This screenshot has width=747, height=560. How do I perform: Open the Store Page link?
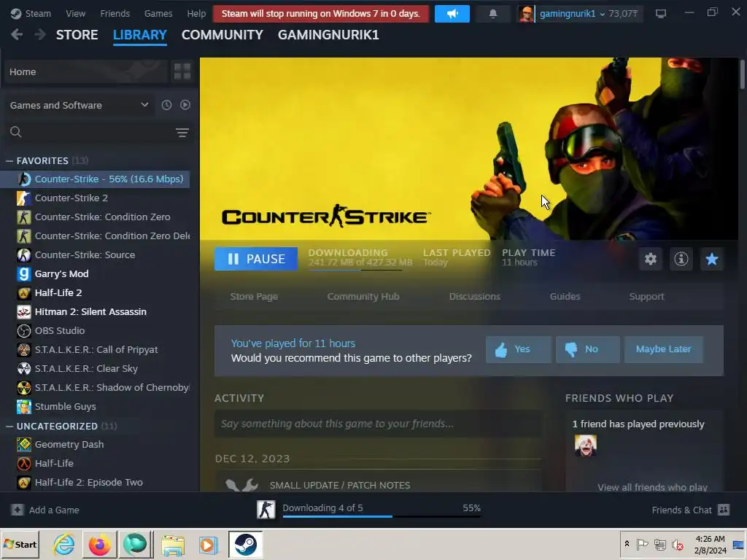point(254,297)
